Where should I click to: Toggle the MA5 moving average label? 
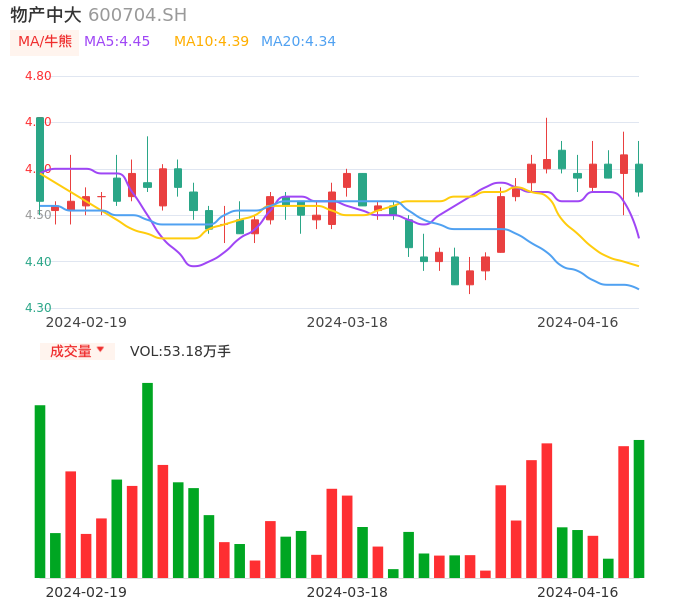[x=117, y=42]
